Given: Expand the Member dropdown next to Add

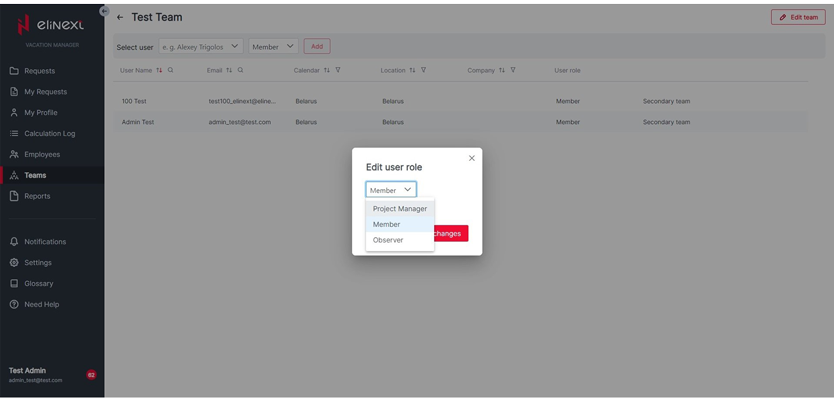Looking at the screenshot, I should pos(273,46).
